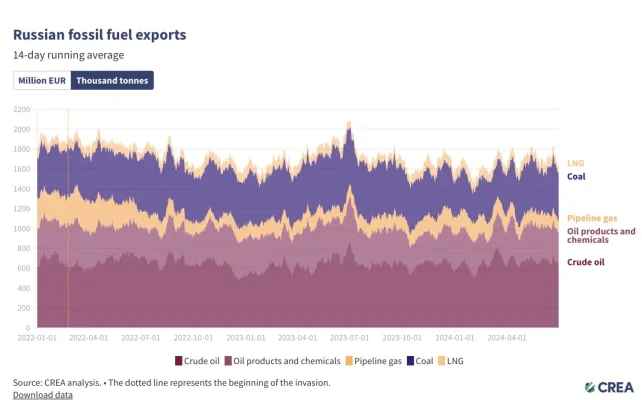Screen dimensions: 642x400
Task: Click Crude oil legend color swatch
Action: pos(179,360)
